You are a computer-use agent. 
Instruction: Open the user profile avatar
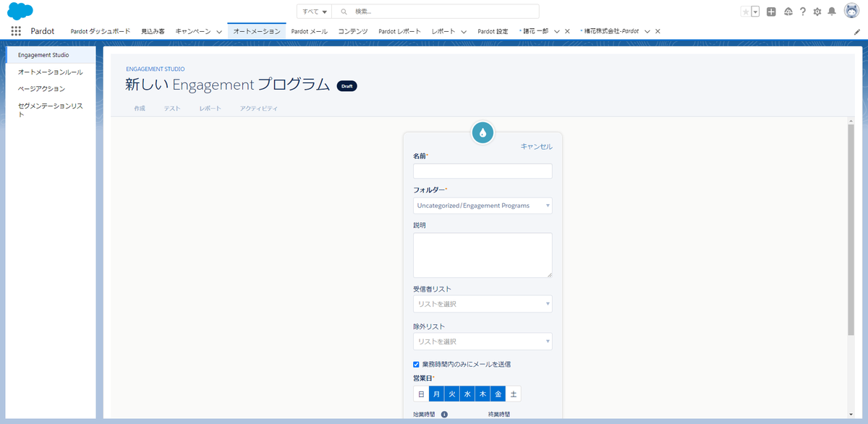point(853,12)
